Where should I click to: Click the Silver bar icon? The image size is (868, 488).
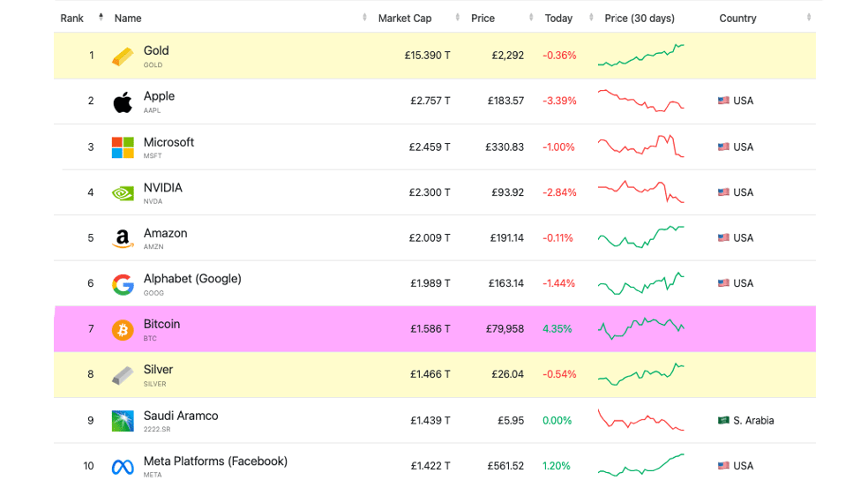point(123,375)
